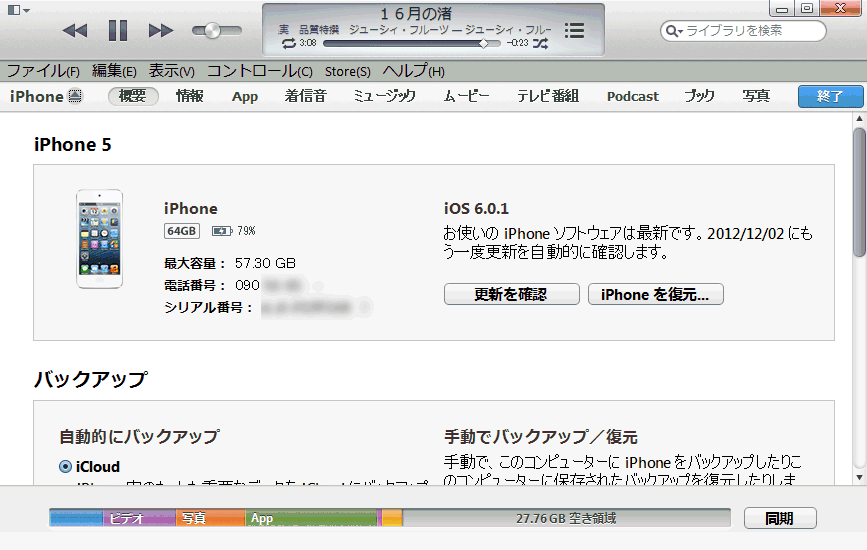
Task: Click in the ライブラリを検索 search field
Action: pyautogui.click(x=750, y=31)
